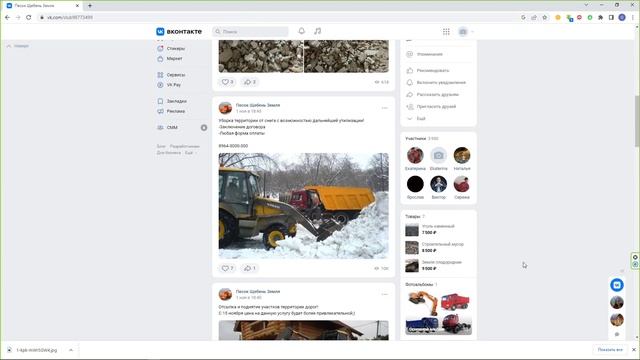The width and height of the screenshot is (640, 360).
Task: Open the left rubble photo in the top post
Action: pyautogui.click(x=261, y=56)
